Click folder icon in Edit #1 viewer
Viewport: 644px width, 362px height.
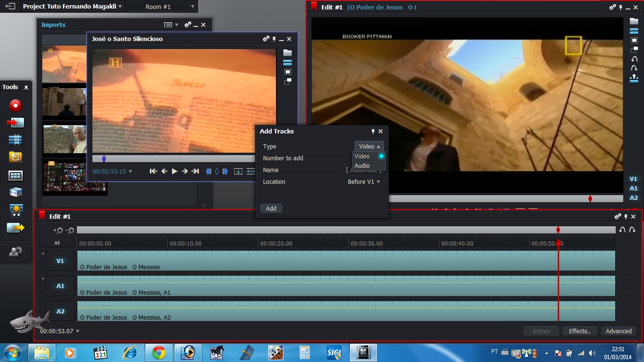click(x=634, y=21)
